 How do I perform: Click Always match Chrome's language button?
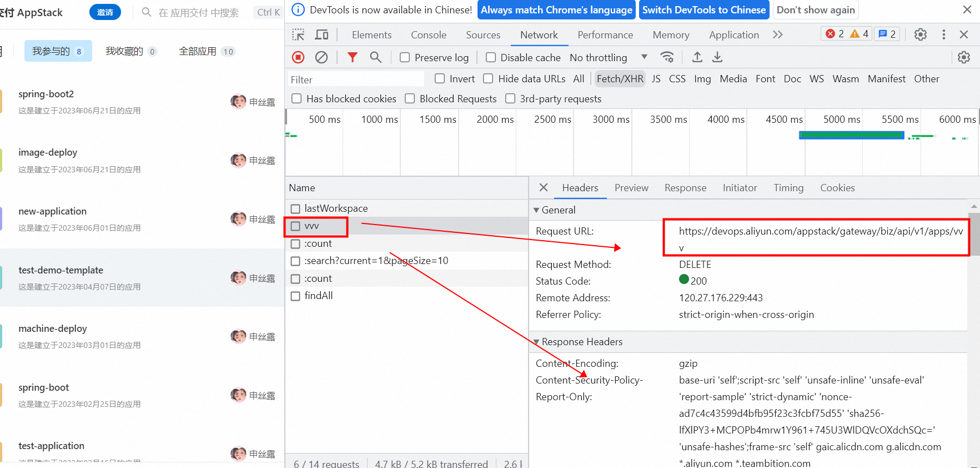point(556,10)
